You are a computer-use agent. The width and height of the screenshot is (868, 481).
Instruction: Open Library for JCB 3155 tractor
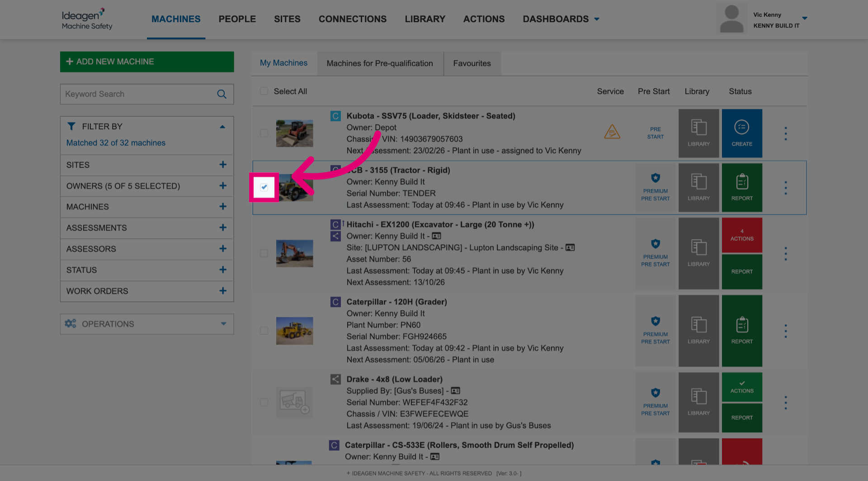pos(698,188)
